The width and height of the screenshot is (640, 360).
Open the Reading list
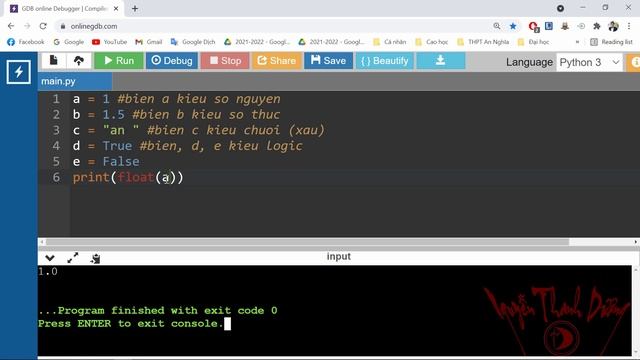click(x=611, y=42)
